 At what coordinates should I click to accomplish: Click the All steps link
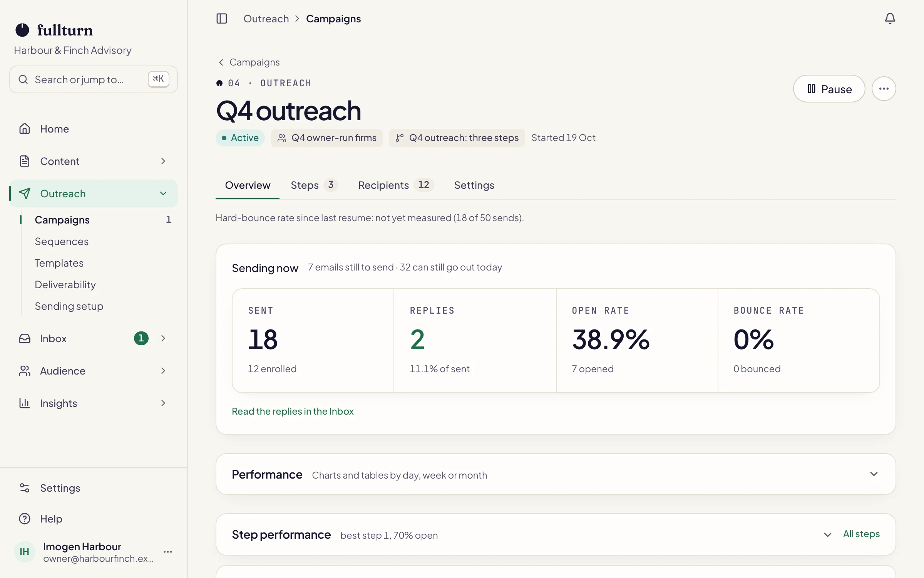click(x=861, y=534)
